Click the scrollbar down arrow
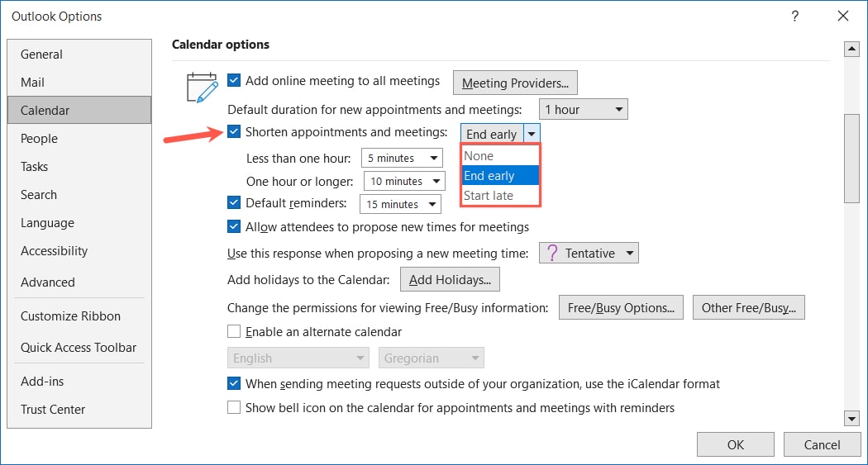 (851, 418)
